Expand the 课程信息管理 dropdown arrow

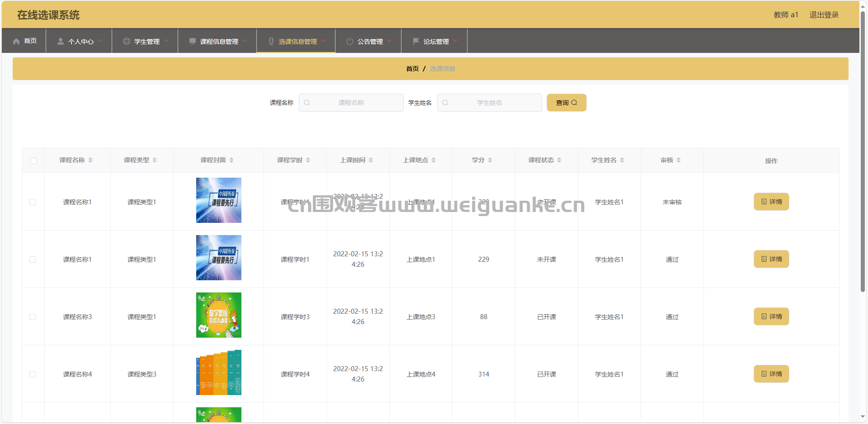245,41
